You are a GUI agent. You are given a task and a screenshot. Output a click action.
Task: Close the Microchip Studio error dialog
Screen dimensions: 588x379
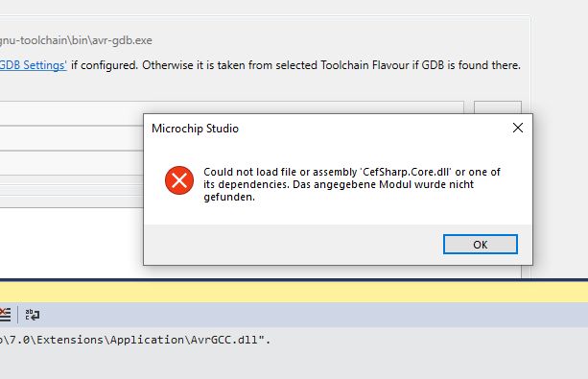click(x=518, y=128)
